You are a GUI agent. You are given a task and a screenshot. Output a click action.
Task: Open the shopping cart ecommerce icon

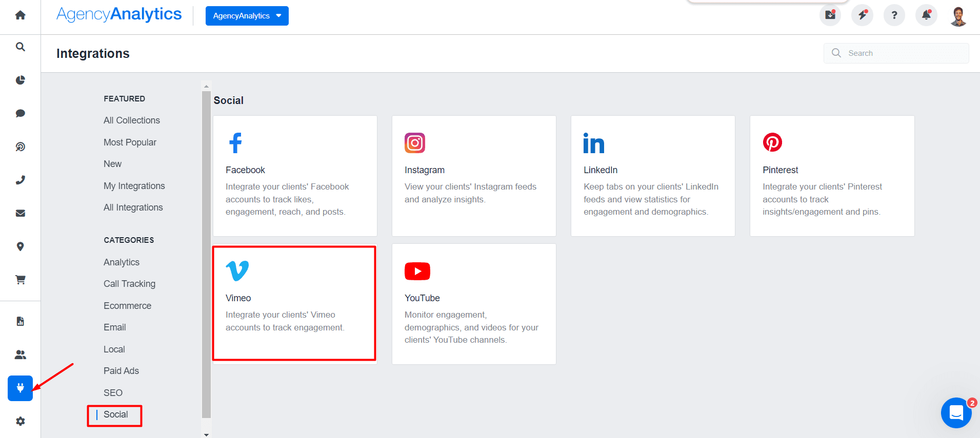tap(20, 280)
